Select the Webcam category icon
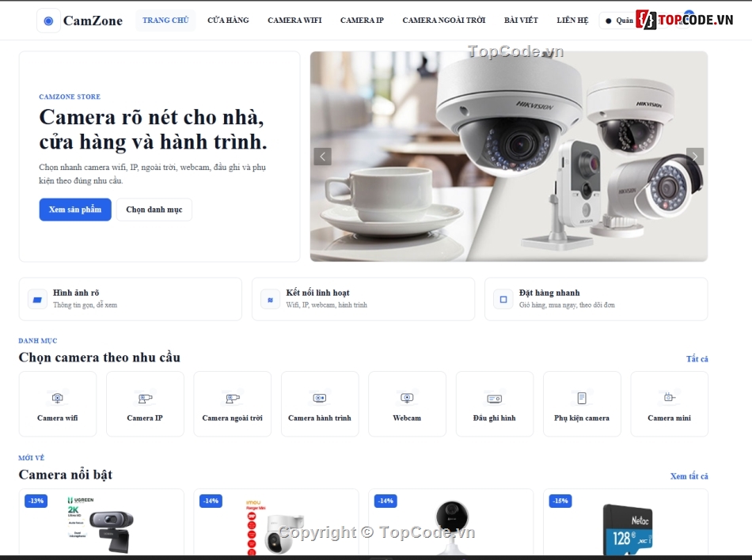This screenshot has height=560, width=752. (x=407, y=398)
